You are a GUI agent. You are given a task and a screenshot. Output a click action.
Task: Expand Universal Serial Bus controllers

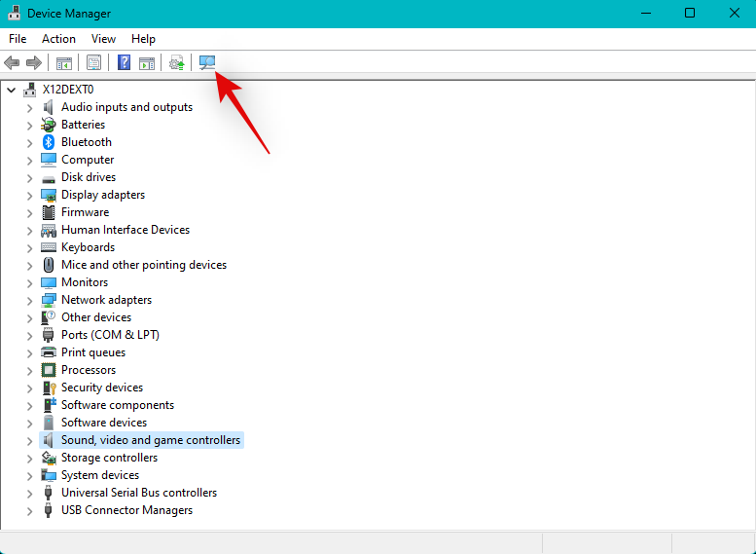click(x=29, y=493)
